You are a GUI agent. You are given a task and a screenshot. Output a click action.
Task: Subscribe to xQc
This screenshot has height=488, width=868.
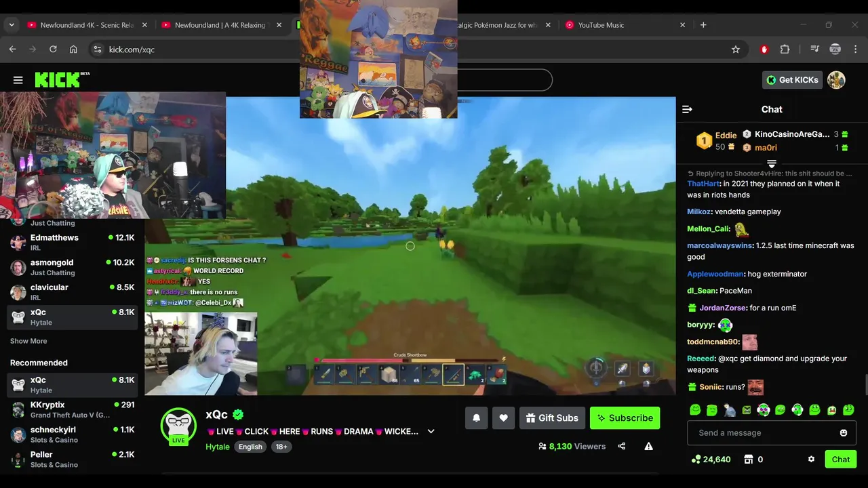point(625,418)
